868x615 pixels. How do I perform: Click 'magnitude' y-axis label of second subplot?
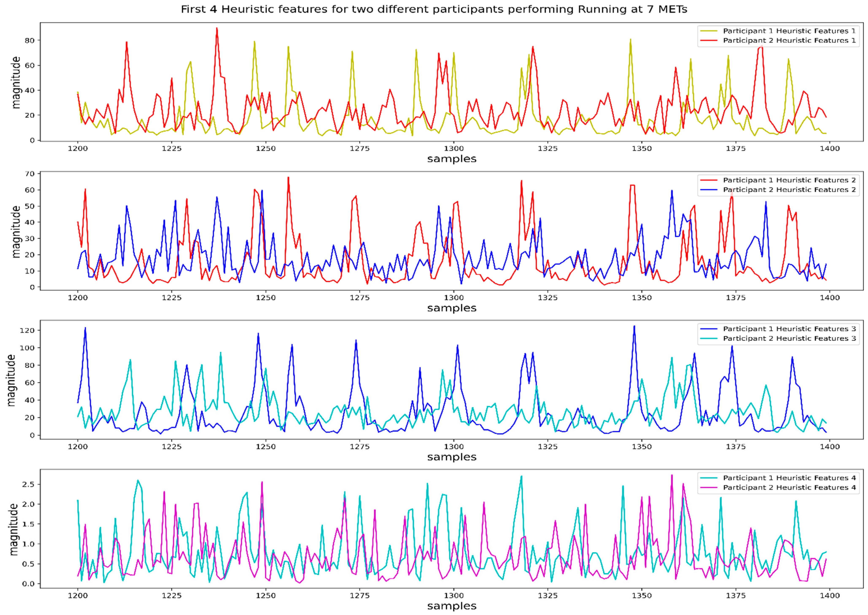coord(16,232)
